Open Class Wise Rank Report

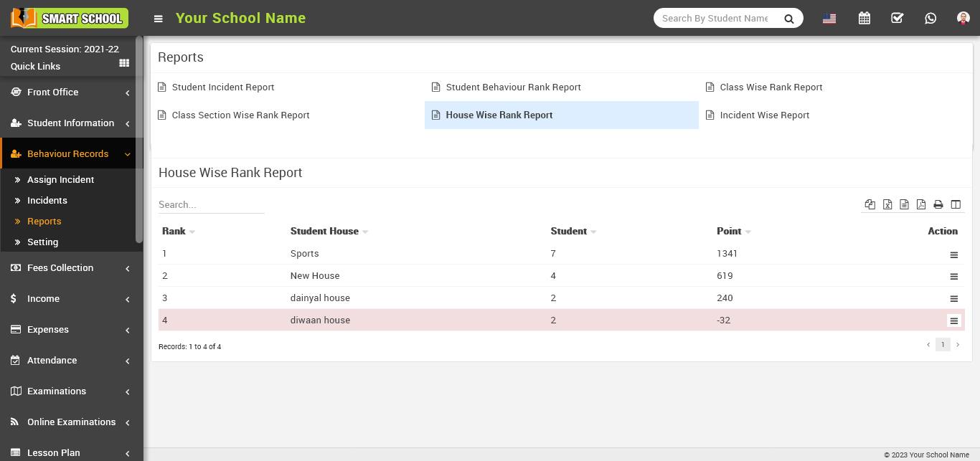coord(771,87)
